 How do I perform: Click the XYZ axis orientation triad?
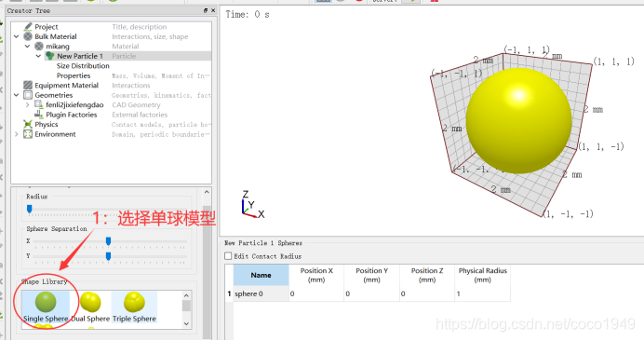[x=252, y=205]
